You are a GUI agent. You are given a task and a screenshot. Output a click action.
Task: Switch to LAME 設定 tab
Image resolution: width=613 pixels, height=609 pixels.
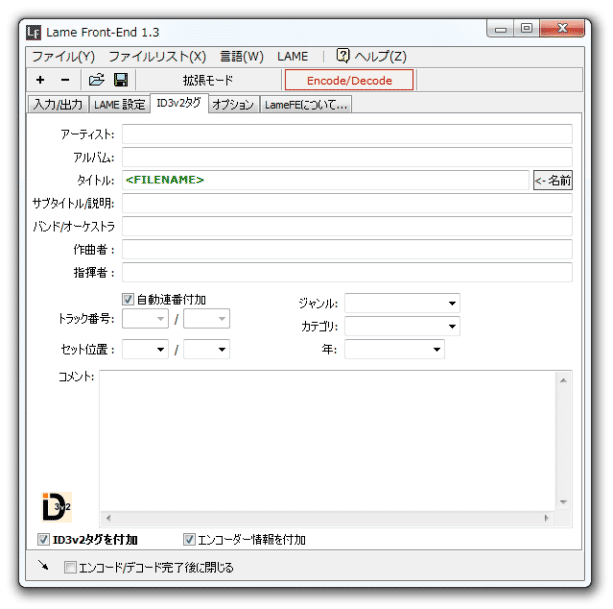(120, 104)
